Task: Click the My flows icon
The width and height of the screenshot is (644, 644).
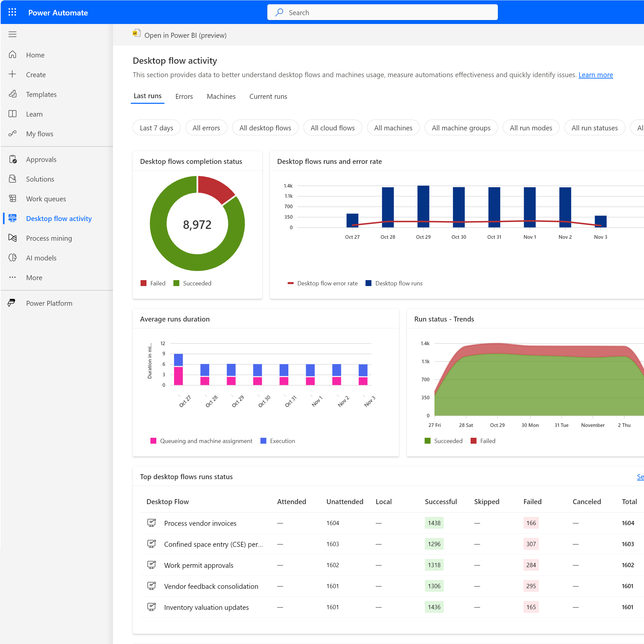Action: point(12,133)
